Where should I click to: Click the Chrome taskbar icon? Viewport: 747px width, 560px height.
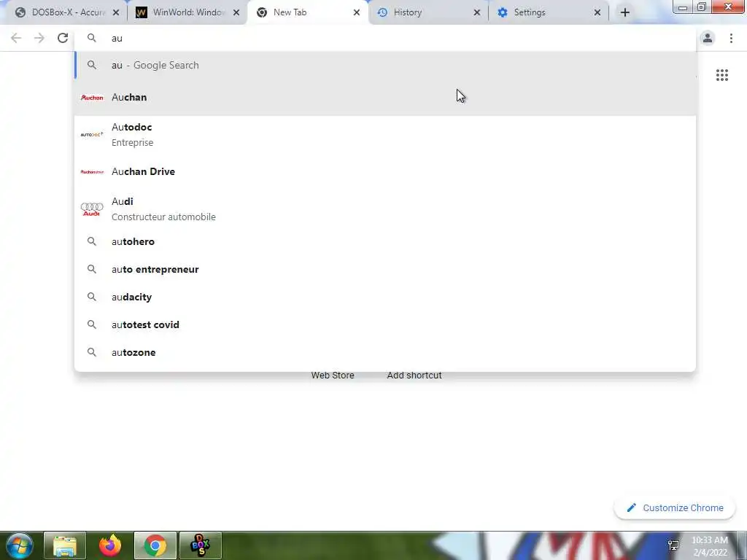point(155,545)
